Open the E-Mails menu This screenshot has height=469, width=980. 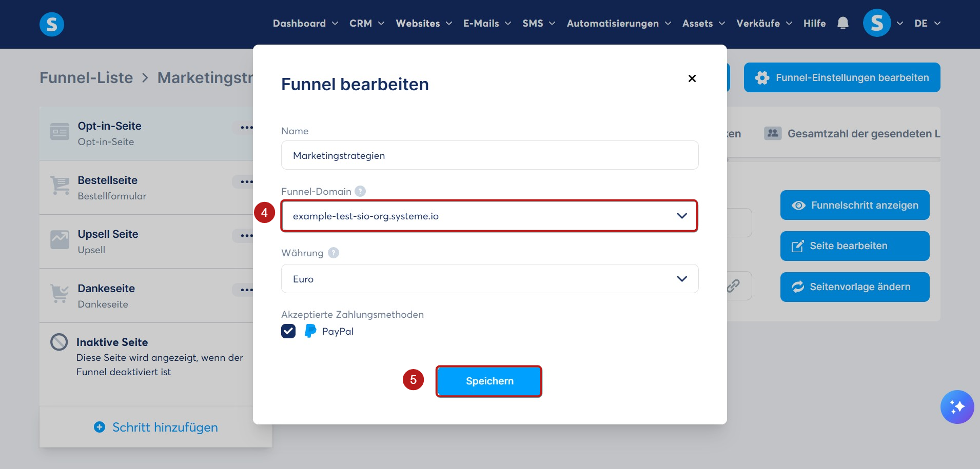pos(487,24)
